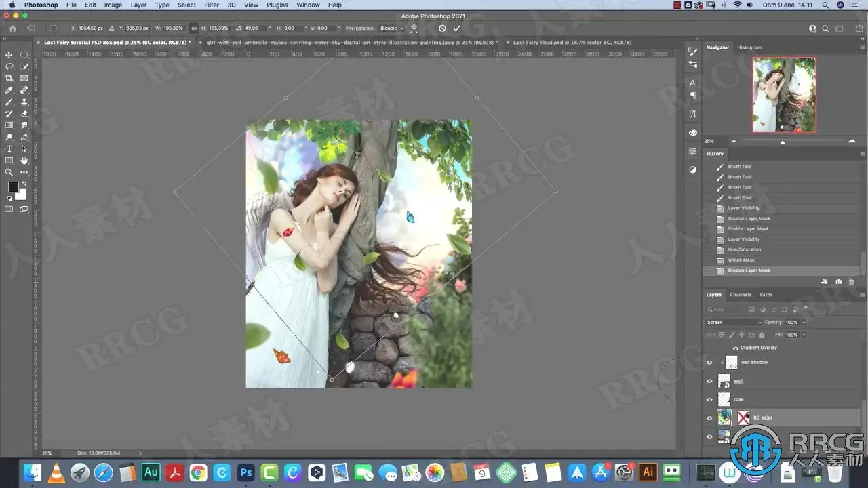
Task: Switch to the Channels tab
Action: (x=741, y=295)
